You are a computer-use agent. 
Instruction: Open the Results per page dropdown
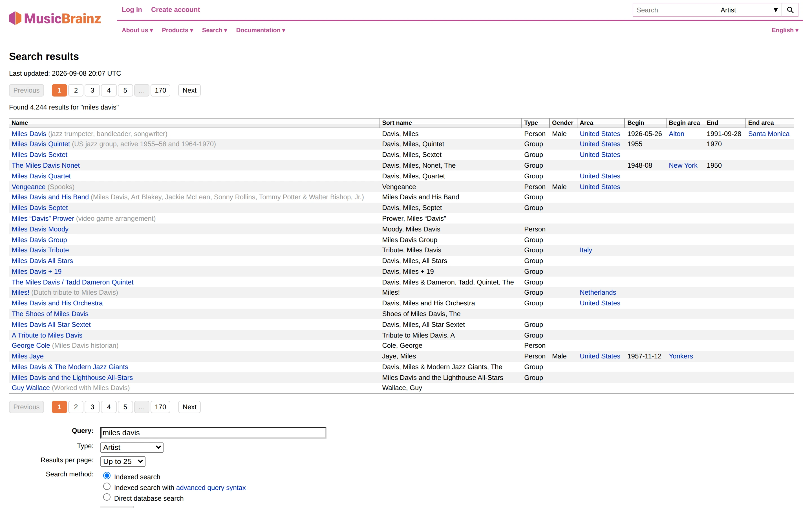123,461
